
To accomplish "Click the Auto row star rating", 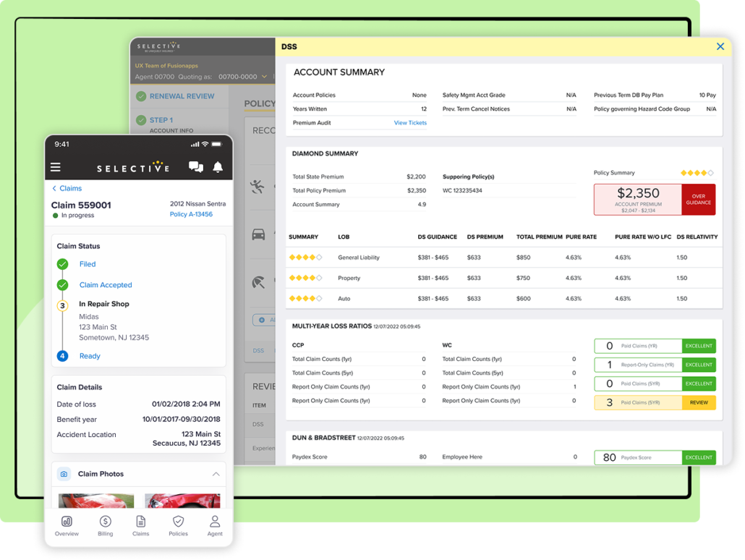I will click(305, 299).
